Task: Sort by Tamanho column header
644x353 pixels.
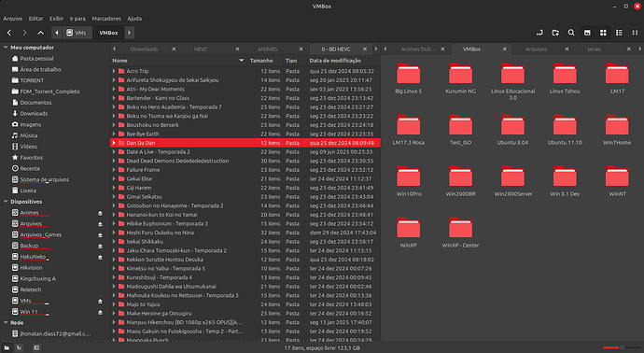Action: [261, 61]
